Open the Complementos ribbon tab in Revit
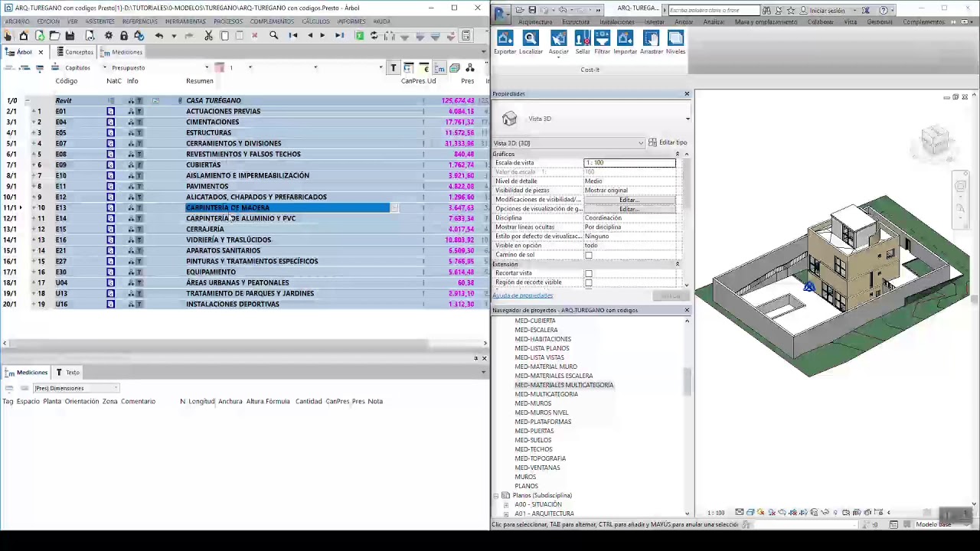This screenshot has height=551, width=980. pos(923,22)
